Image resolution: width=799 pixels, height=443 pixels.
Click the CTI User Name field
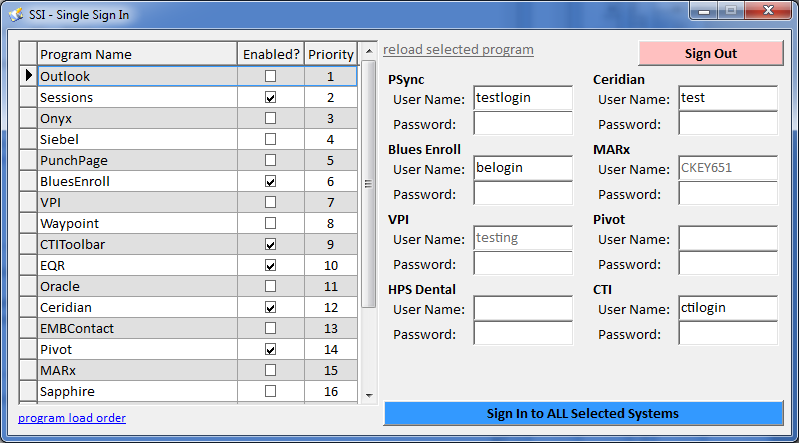pos(728,308)
